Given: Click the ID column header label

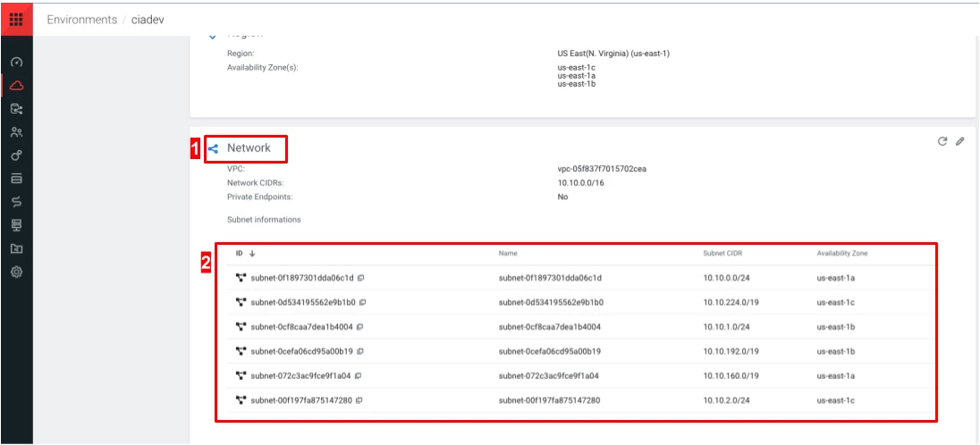Looking at the screenshot, I should 239,253.
